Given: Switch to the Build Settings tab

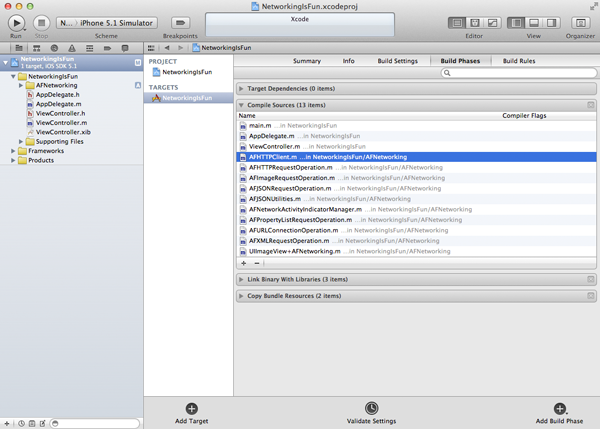Looking at the screenshot, I should (x=398, y=61).
